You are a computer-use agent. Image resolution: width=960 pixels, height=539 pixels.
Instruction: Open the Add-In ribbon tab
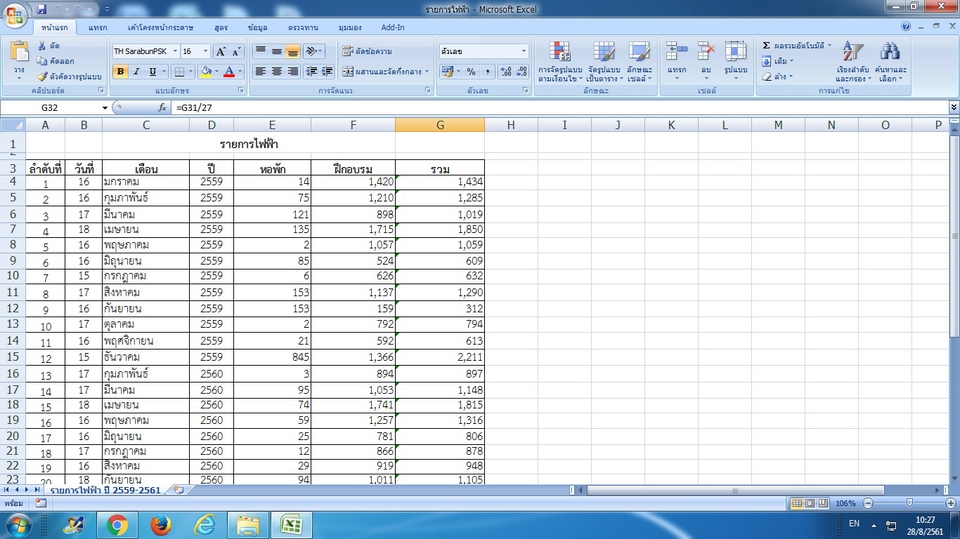[x=392, y=28]
